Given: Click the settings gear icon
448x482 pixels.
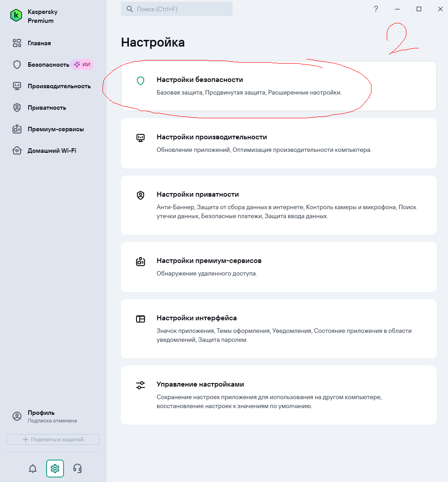Looking at the screenshot, I should click(x=55, y=469).
